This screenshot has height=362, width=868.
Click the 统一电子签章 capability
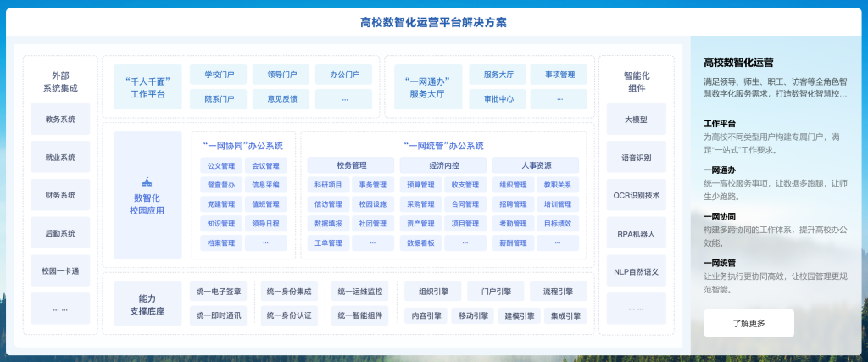click(219, 292)
